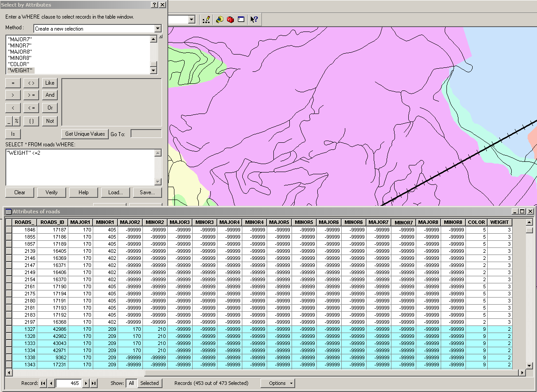Load a saved expression
The width and height of the screenshot is (537, 392).
pyautogui.click(x=115, y=192)
